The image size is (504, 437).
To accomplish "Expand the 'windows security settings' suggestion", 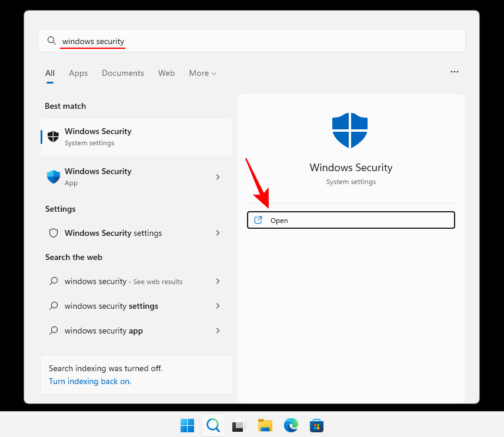I will click(x=218, y=306).
